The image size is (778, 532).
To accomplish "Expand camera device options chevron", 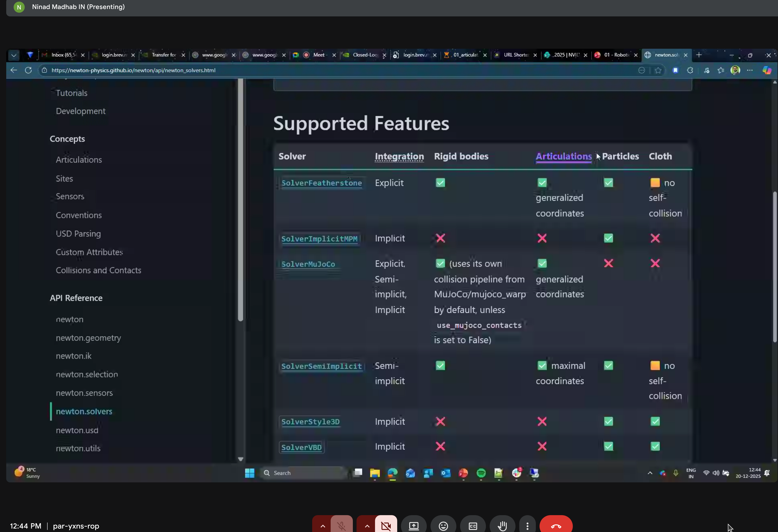I will click(x=366, y=525).
